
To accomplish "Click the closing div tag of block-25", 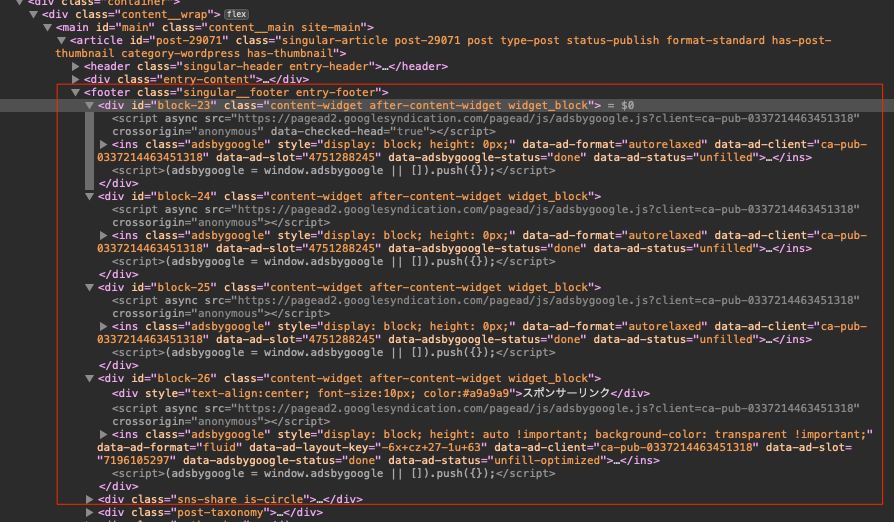I will coord(119,365).
